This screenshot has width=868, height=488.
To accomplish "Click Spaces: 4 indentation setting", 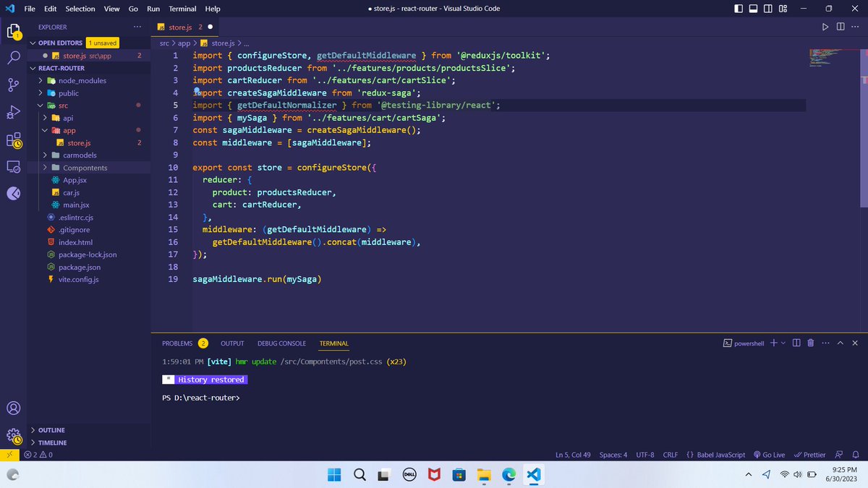I will (613, 455).
